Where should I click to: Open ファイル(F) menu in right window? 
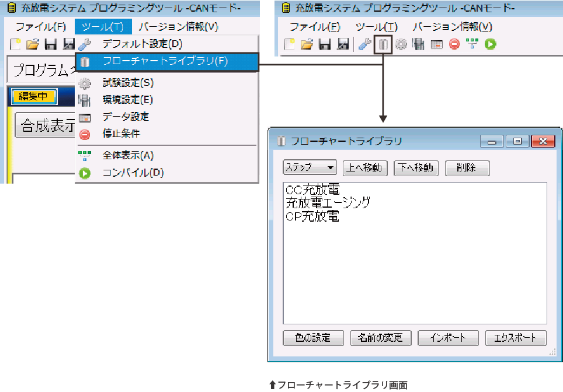(315, 27)
